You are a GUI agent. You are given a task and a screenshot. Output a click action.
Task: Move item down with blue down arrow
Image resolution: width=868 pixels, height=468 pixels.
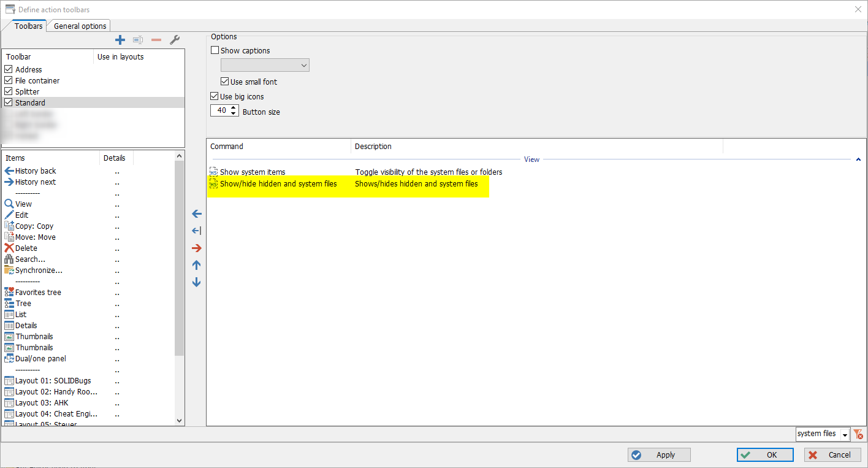[197, 282]
